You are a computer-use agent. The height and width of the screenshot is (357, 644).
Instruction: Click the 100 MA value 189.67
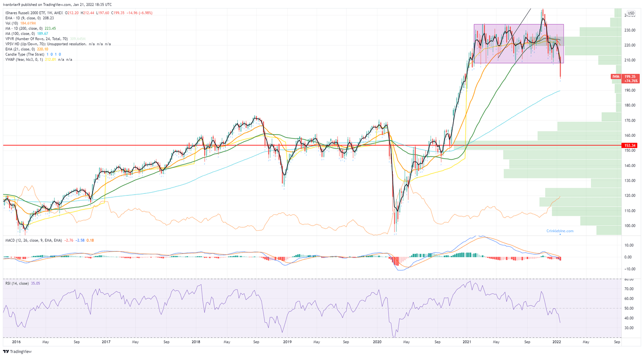point(43,34)
